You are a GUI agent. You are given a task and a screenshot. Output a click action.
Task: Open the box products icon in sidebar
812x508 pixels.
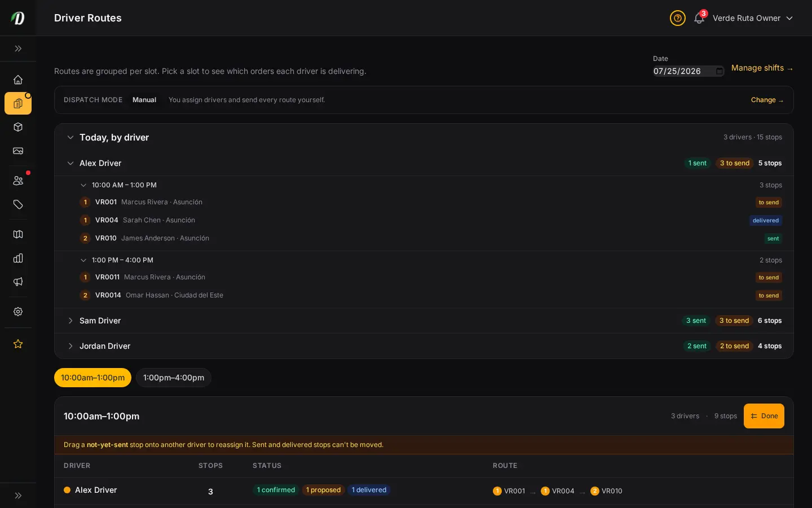point(18,127)
